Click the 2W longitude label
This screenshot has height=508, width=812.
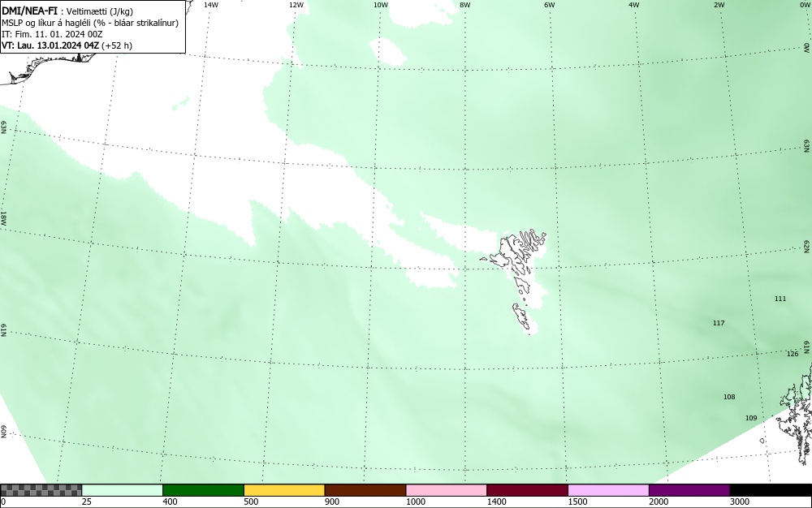pos(719,5)
